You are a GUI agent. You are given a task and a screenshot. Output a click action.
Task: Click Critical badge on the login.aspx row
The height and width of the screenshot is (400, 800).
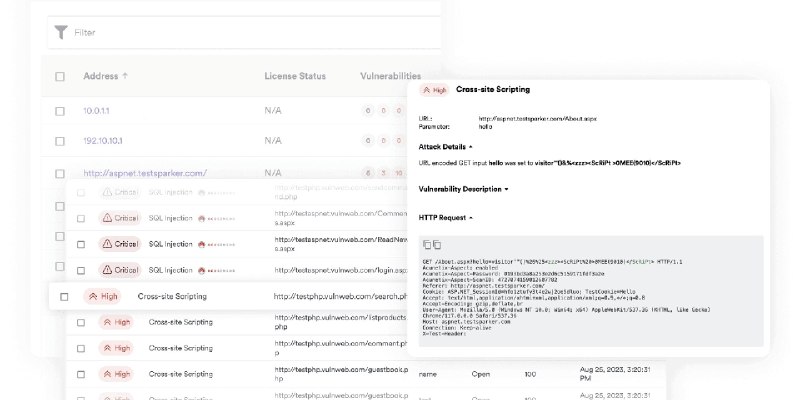(x=120, y=270)
